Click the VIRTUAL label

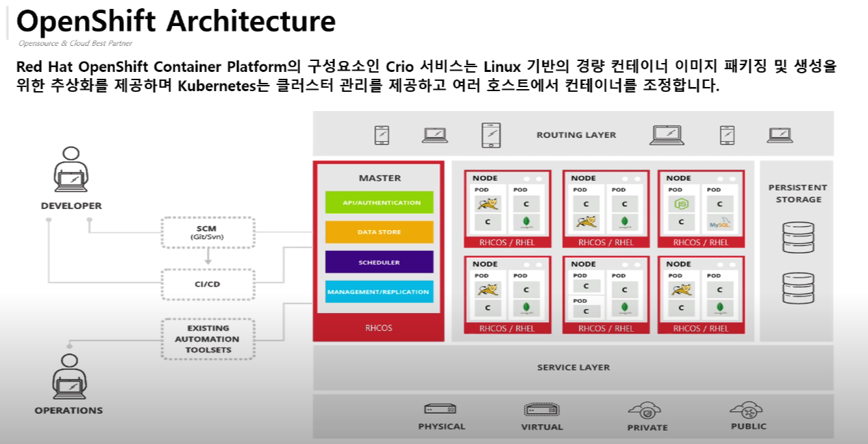pos(542,427)
